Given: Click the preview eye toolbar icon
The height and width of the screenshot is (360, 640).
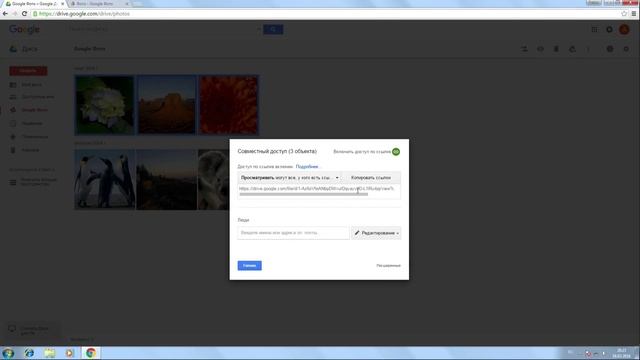Looking at the screenshot, I should coord(540,49).
